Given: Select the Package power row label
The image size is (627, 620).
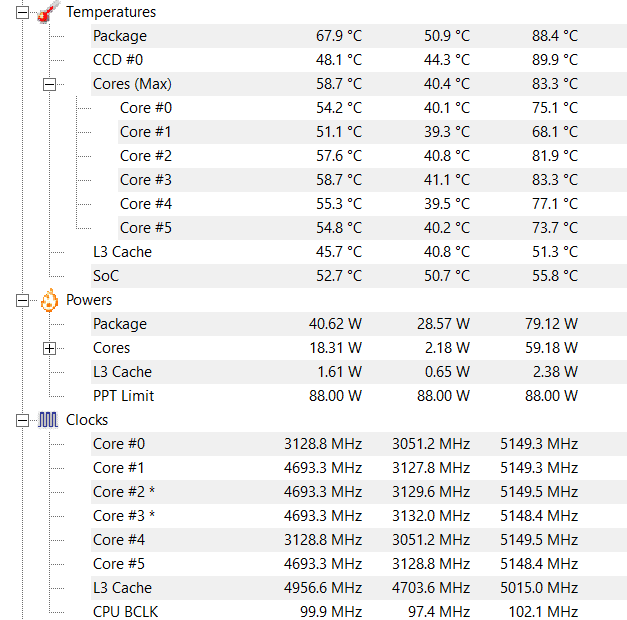Looking at the screenshot, I should [119, 324].
